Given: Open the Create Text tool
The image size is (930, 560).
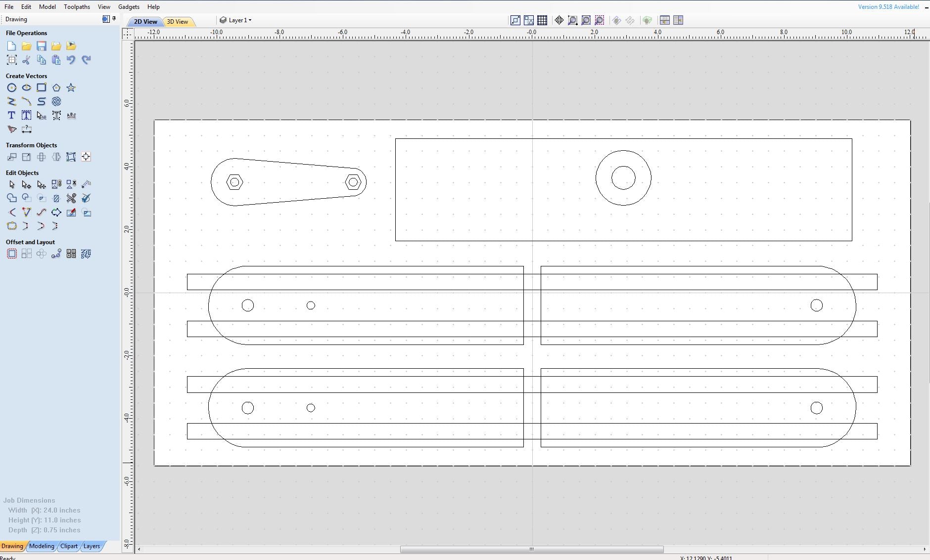Looking at the screenshot, I should pos(11,115).
